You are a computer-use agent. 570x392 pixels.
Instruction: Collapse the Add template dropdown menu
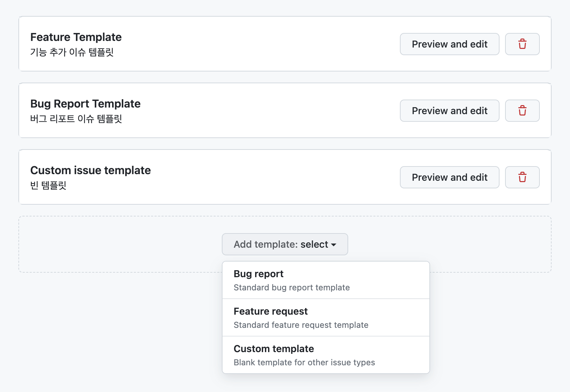[285, 244]
